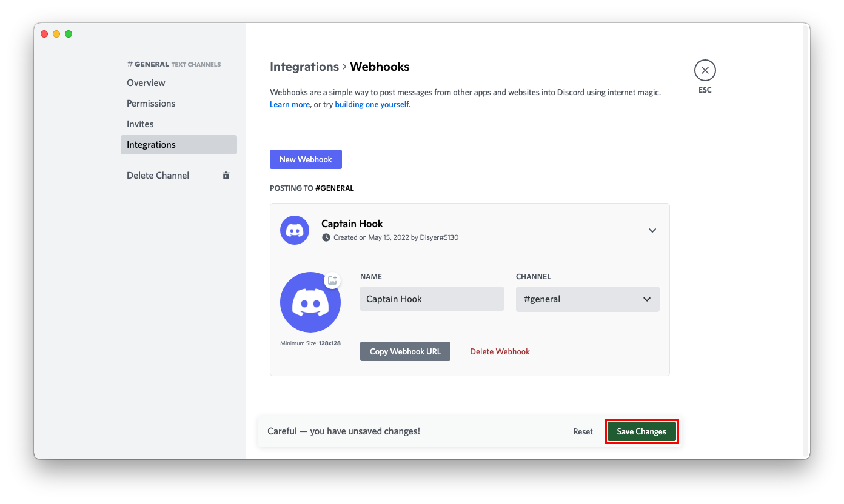844x504 pixels.
Task: Create a New Webhook
Action: tap(306, 159)
